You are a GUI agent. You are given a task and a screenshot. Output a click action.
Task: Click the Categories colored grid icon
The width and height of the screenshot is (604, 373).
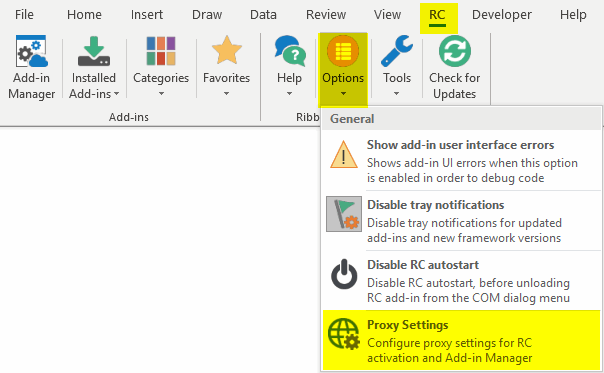point(161,51)
